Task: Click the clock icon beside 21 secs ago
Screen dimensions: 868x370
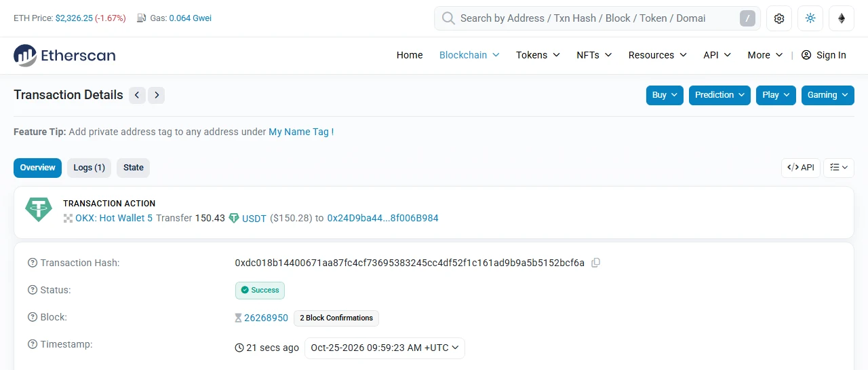Action: pos(239,348)
